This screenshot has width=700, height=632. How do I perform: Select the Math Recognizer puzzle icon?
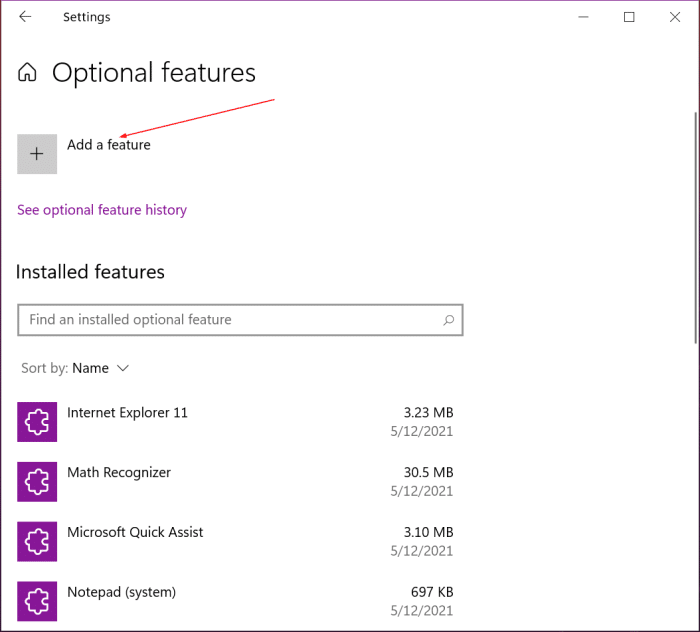pos(37,482)
